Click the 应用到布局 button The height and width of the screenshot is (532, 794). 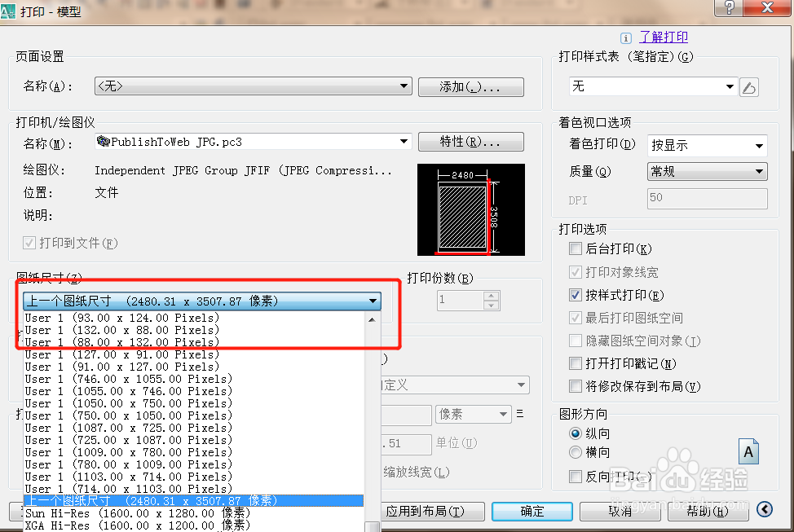click(x=433, y=512)
